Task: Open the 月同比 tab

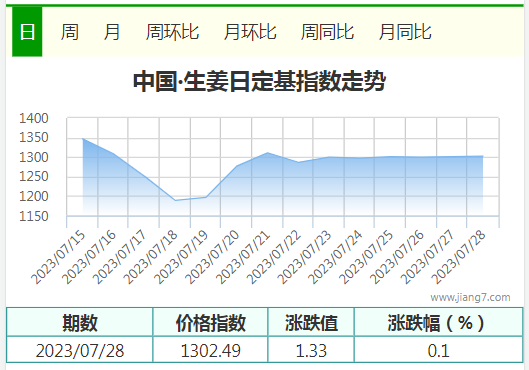Action: [x=405, y=32]
